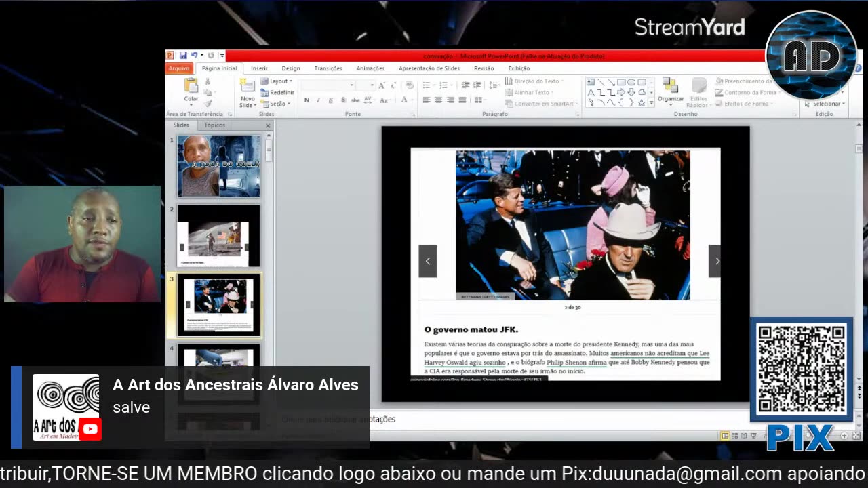Click the bullet list icon
Image resolution: width=868 pixels, height=488 pixels.
click(x=427, y=85)
